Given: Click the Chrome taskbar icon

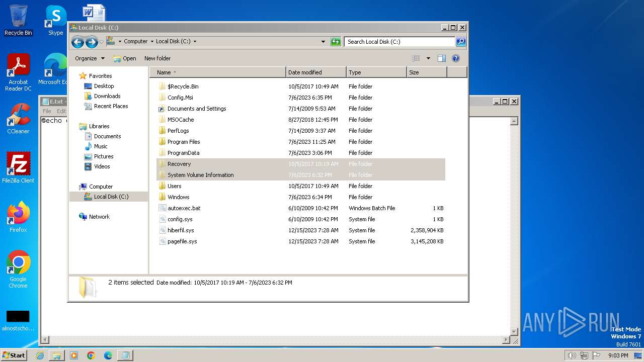Looking at the screenshot, I should point(91,355).
